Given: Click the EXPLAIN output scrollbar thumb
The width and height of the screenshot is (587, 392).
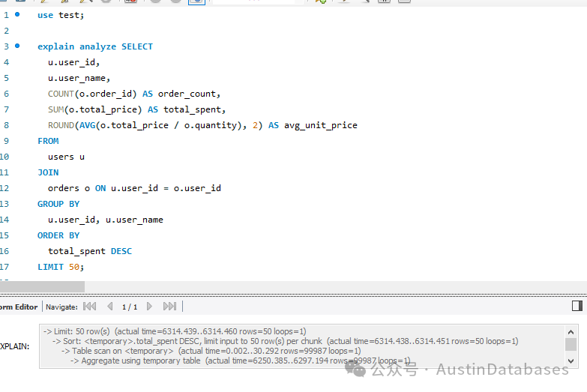Looking at the screenshot, I should (571, 345).
